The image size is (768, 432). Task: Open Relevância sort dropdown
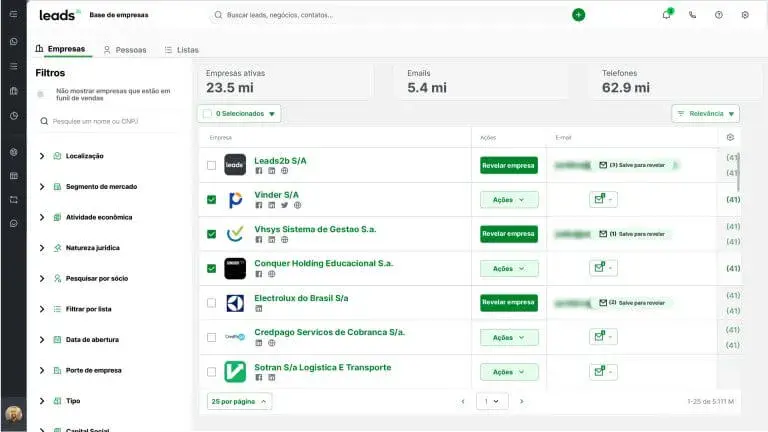705,114
